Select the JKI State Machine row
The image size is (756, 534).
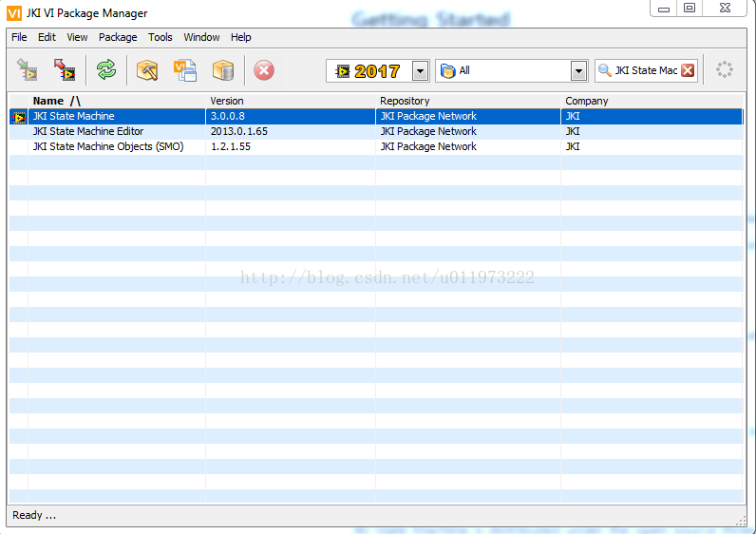click(376, 116)
